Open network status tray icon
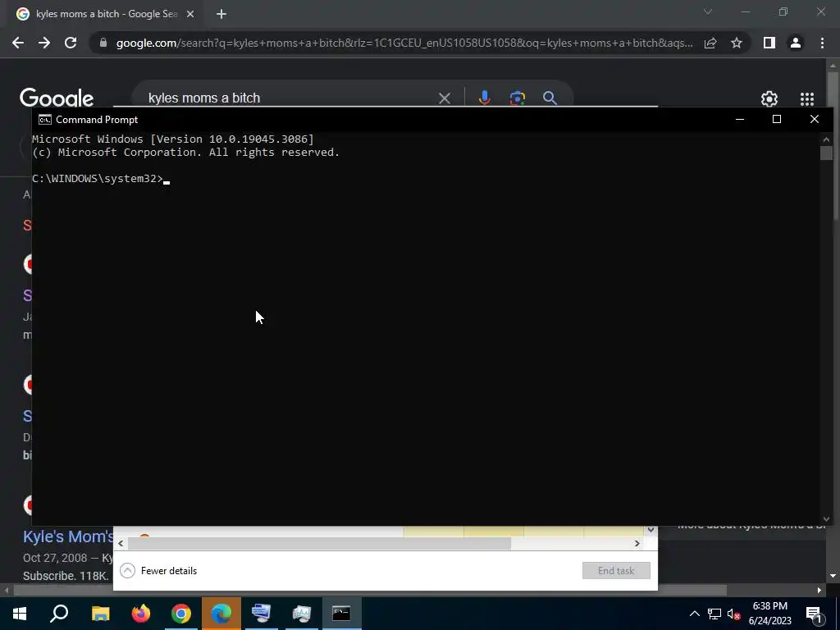840x630 pixels. (714, 614)
